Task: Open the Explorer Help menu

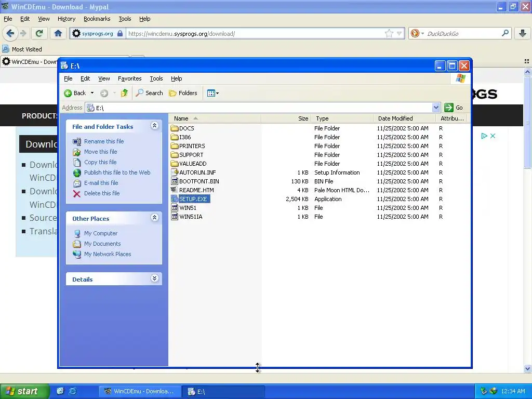Action: [177, 78]
